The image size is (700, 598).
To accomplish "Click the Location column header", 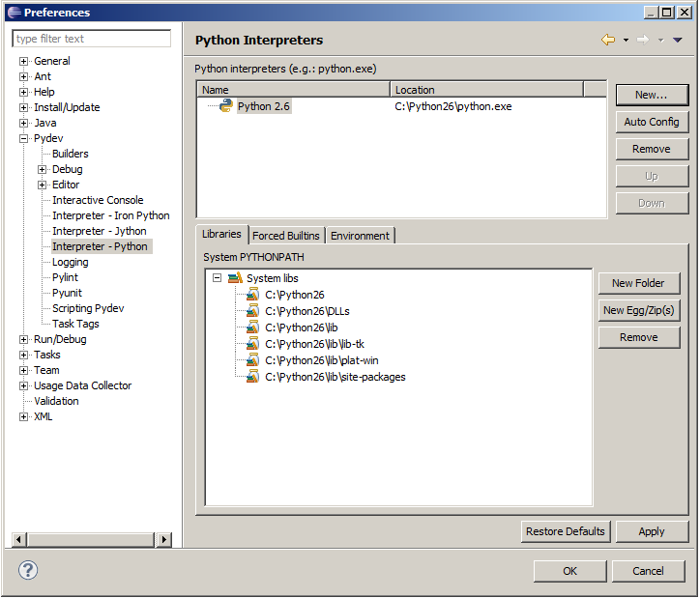I will (486, 90).
